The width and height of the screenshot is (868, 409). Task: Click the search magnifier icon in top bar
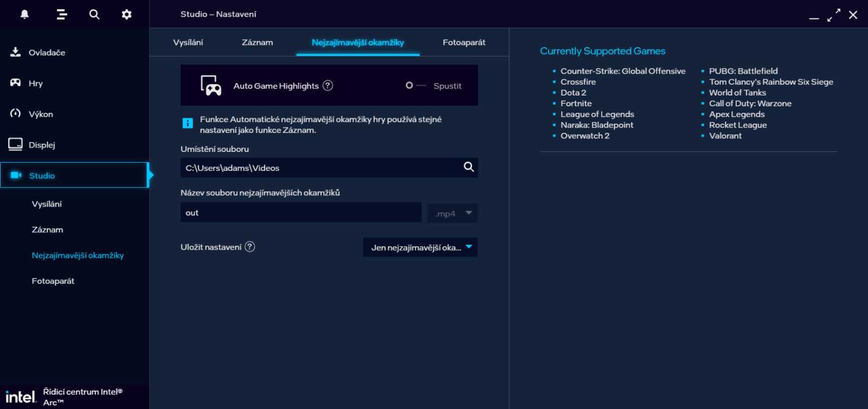[x=94, y=15]
